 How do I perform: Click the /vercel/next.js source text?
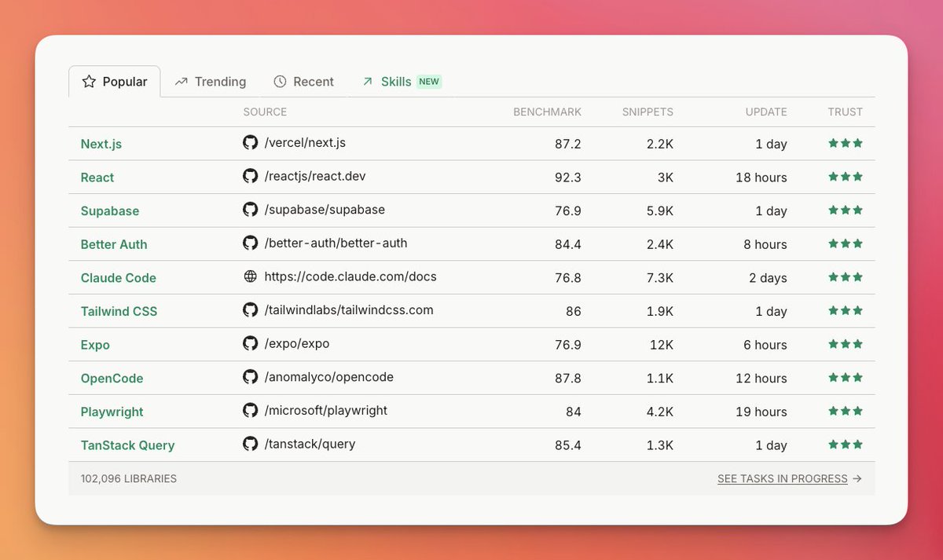pos(306,143)
